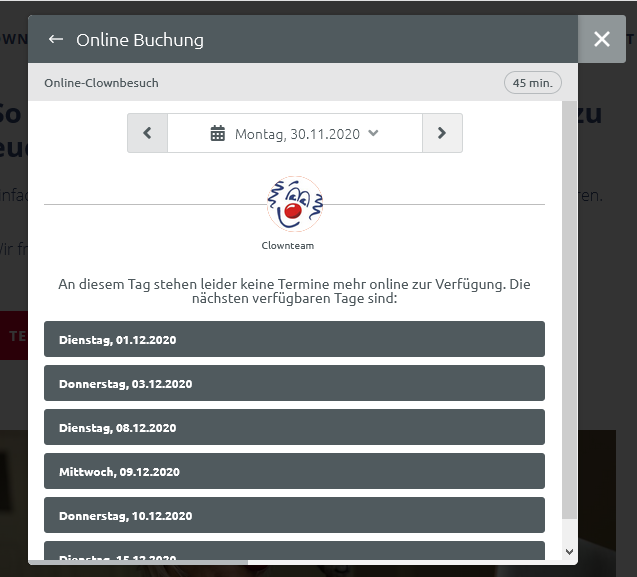Click the Online Buchung title text

[x=140, y=40]
